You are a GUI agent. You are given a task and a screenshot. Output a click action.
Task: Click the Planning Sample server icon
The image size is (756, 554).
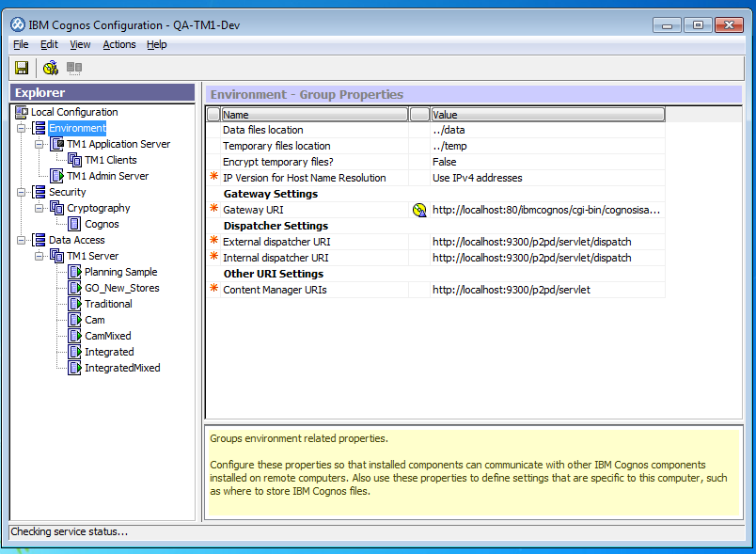tap(74, 272)
